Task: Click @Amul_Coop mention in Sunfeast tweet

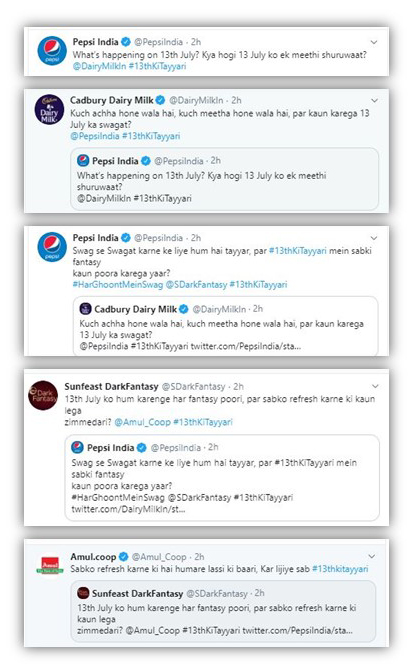Action: (142, 422)
